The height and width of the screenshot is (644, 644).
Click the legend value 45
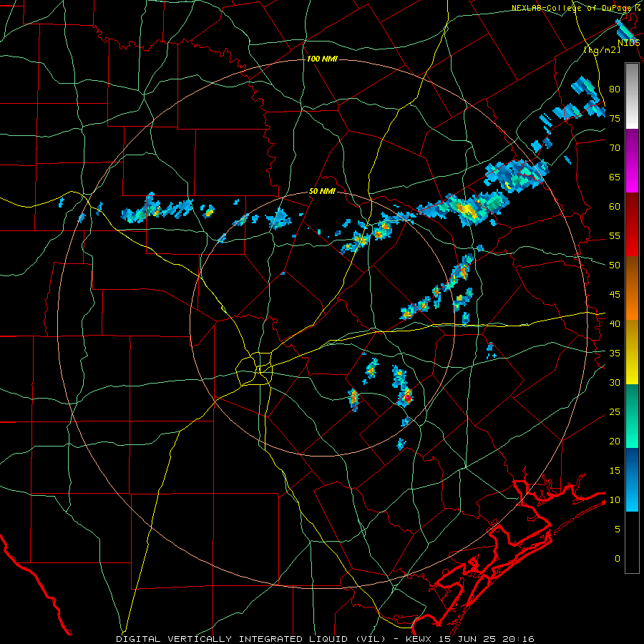tap(615, 295)
